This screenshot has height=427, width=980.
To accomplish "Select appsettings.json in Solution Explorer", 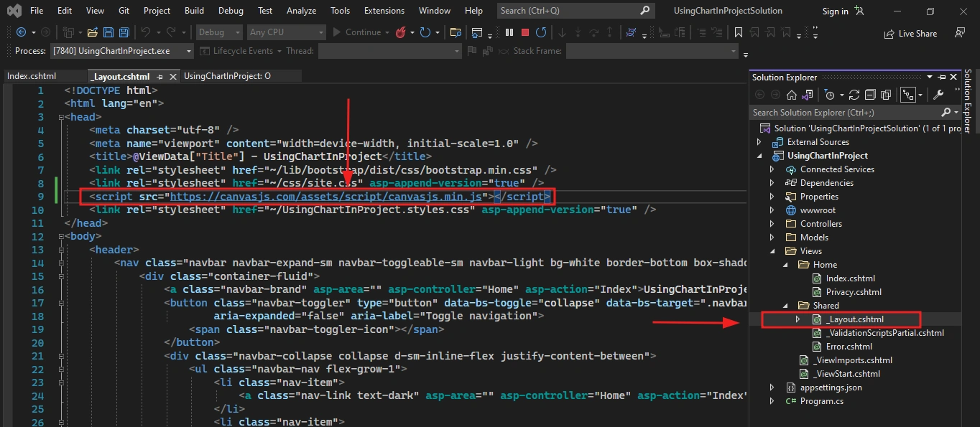I will 831,388.
